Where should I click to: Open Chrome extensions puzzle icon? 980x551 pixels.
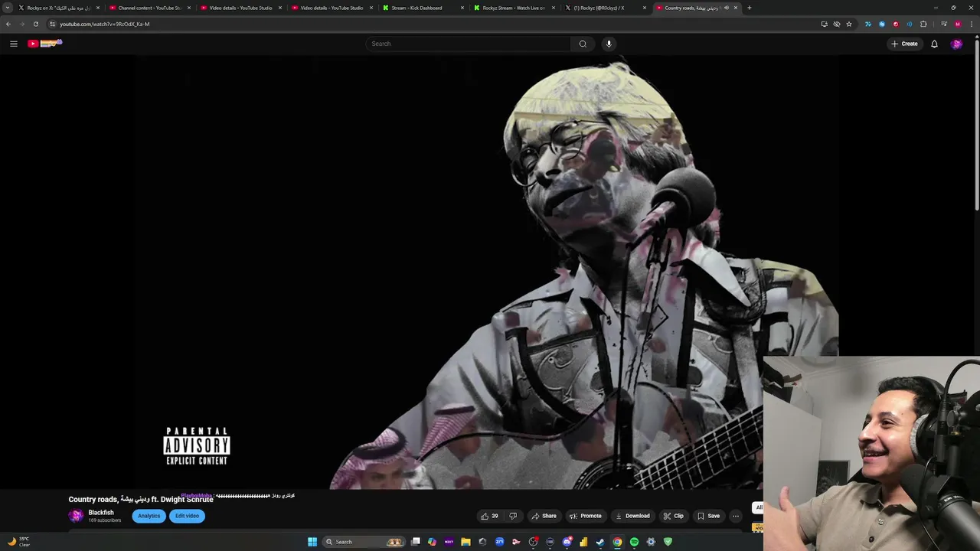point(923,24)
